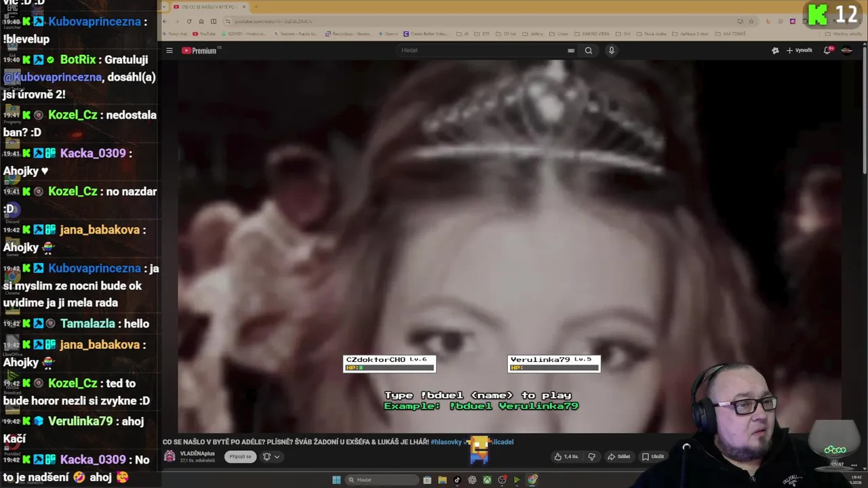Open the VLADĚNAplus channel avatar
The height and width of the screenshot is (488, 868).
click(170, 456)
